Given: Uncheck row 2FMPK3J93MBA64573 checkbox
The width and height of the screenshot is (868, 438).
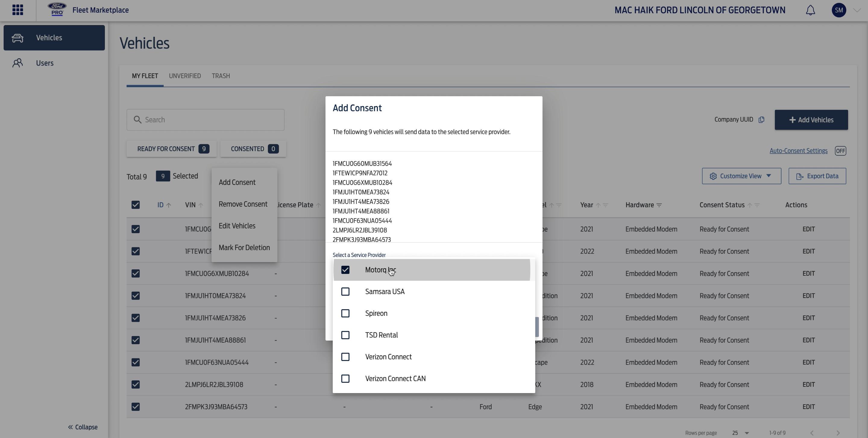Looking at the screenshot, I should pos(135,407).
